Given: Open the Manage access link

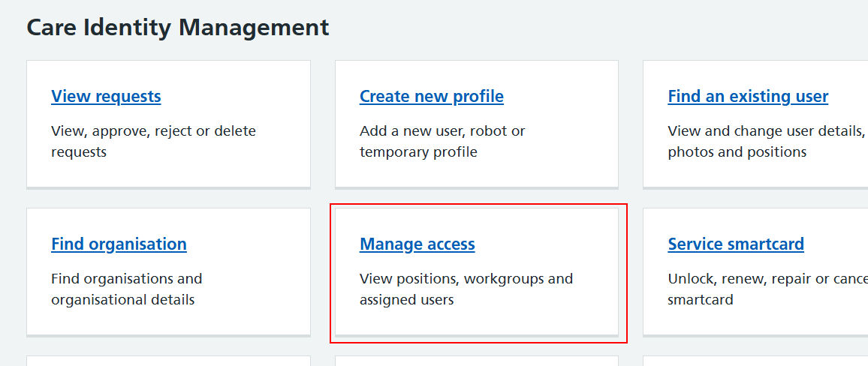Looking at the screenshot, I should pyautogui.click(x=417, y=244).
